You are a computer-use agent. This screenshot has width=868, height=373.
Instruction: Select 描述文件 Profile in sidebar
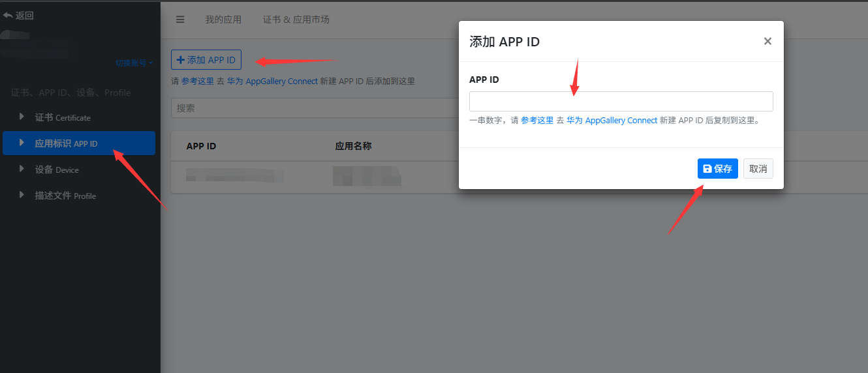click(x=79, y=196)
